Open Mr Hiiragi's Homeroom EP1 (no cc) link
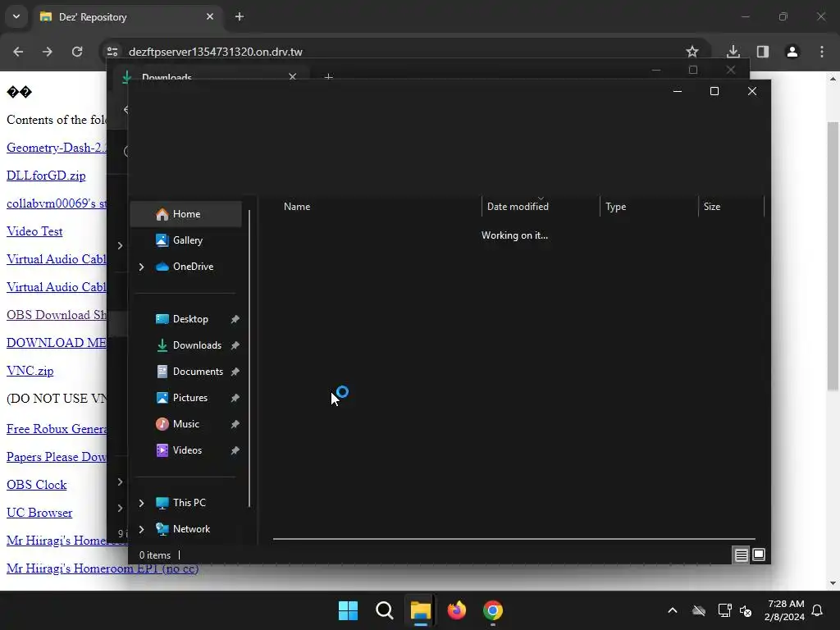This screenshot has width=840, height=630. click(x=103, y=568)
